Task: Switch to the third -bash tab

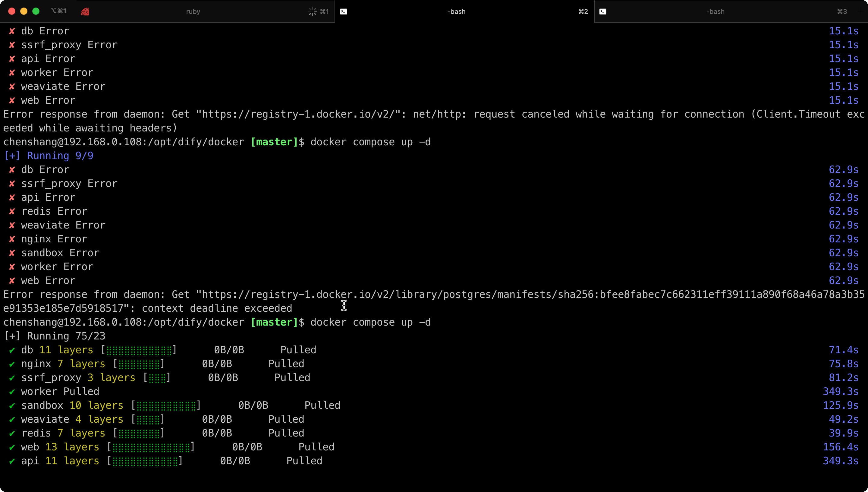Action: tap(715, 11)
